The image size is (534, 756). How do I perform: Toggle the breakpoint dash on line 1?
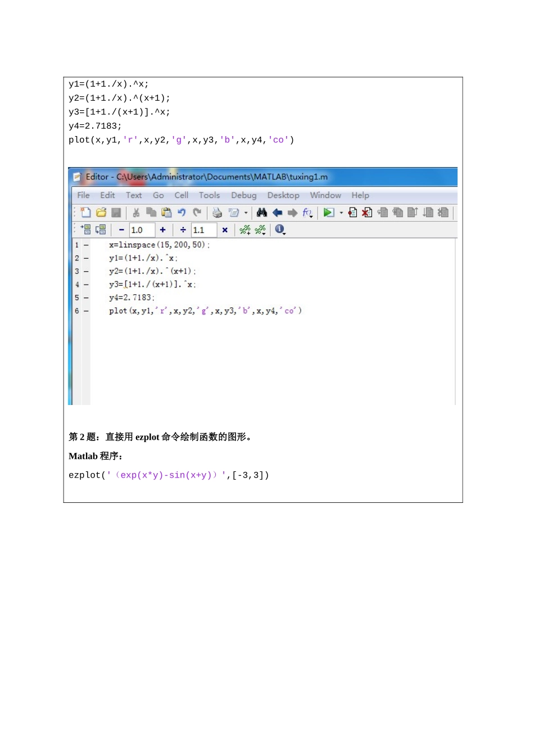tap(86, 245)
